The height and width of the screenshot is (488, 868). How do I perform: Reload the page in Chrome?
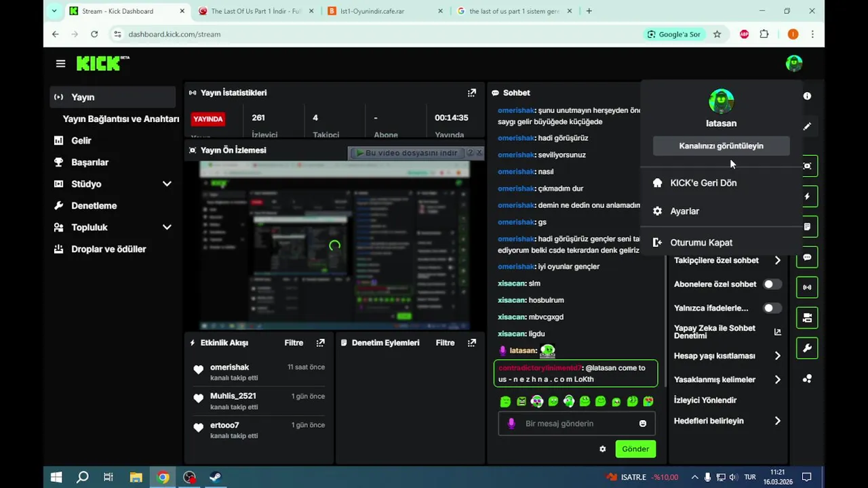pos(94,34)
